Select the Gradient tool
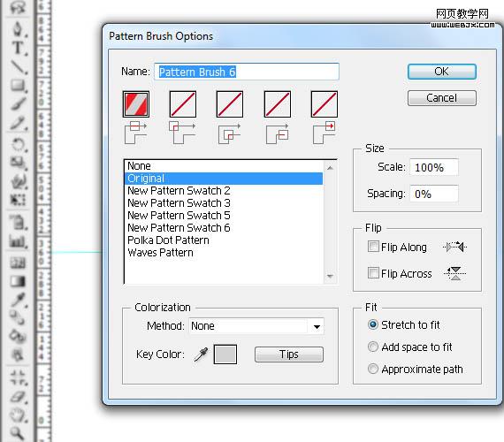 tap(18, 281)
